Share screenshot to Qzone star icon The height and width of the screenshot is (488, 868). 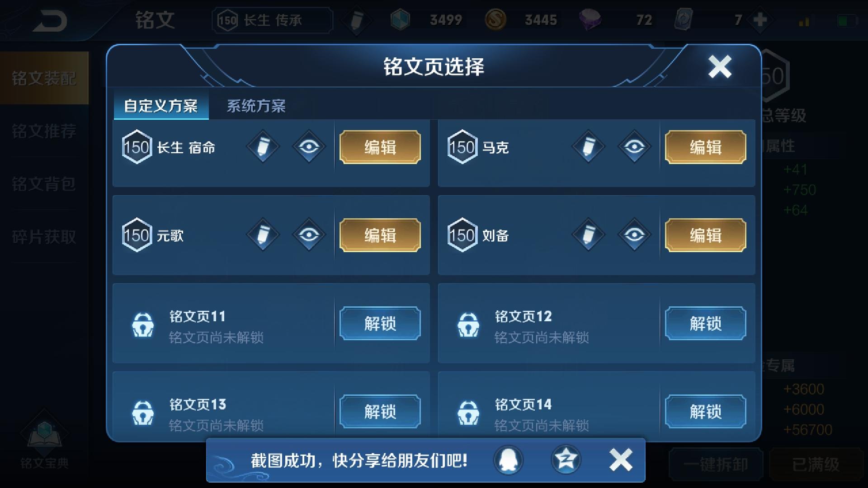coord(566,460)
